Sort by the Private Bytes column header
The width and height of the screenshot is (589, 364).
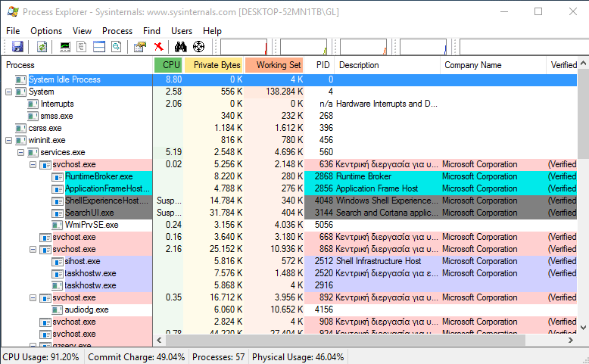coord(213,65)
